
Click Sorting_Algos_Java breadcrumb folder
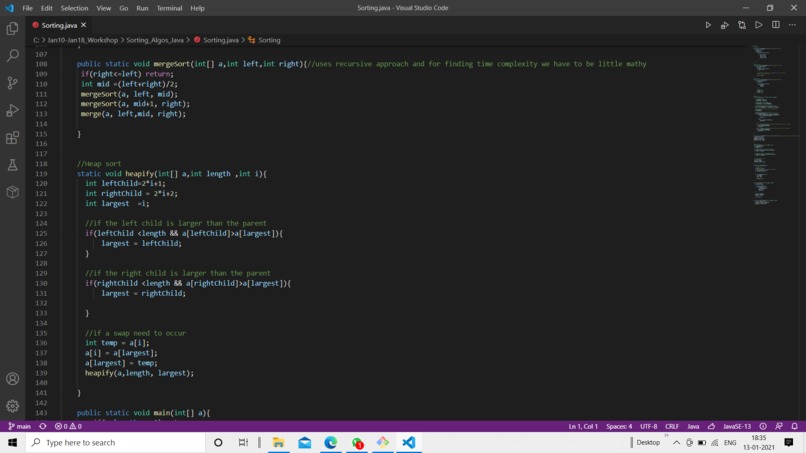pyautogui.click(x=155, y=40)
